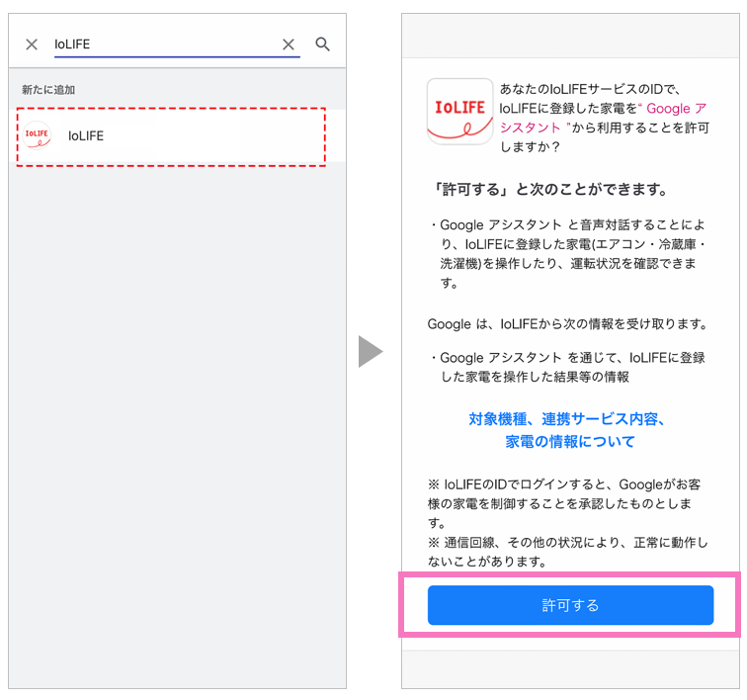
Task: Choose the IoLIFE service name in results
Action: tap(86, 135)
